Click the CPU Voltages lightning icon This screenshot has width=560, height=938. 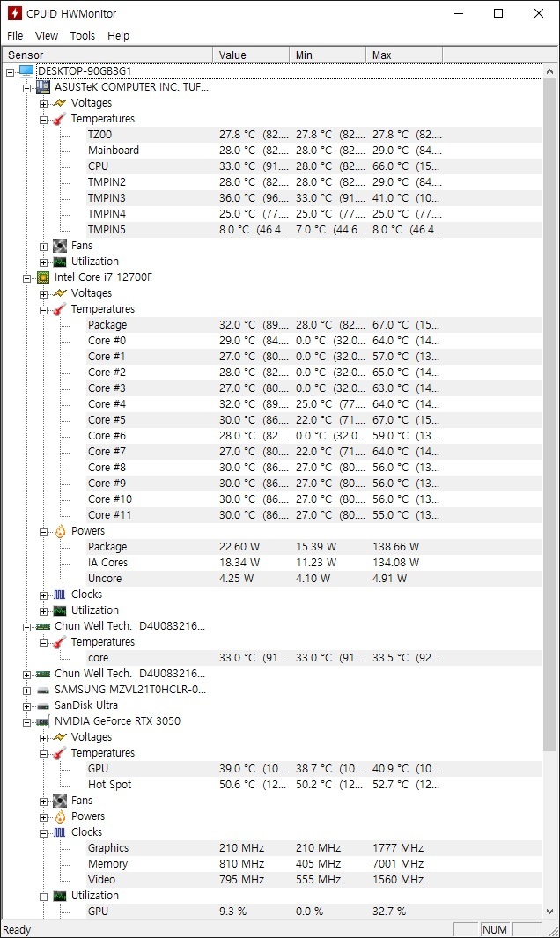click(60, 293)
